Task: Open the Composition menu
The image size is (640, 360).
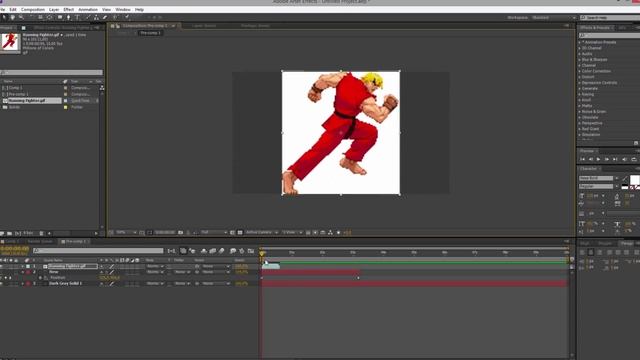Action: coord(33,9)
